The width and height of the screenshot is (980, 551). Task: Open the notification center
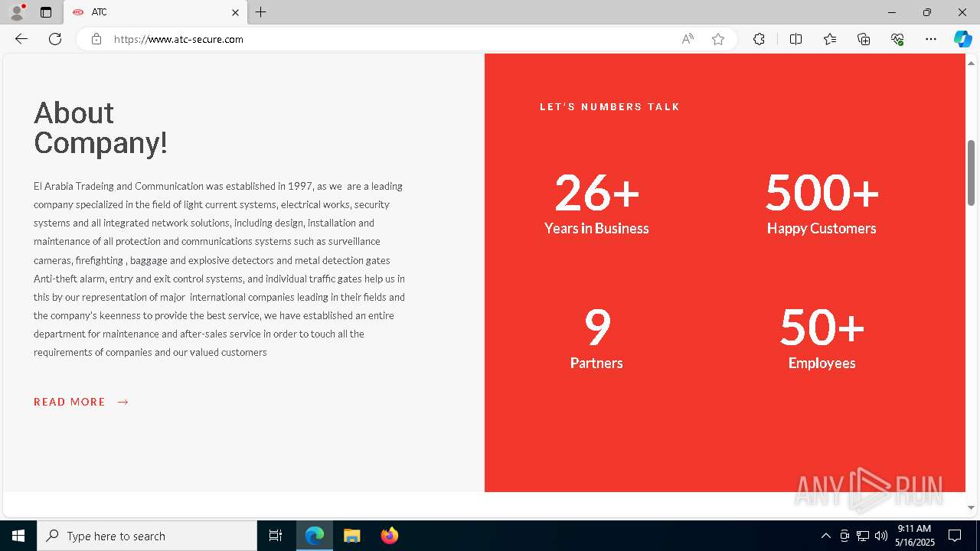tap(955, 536)
